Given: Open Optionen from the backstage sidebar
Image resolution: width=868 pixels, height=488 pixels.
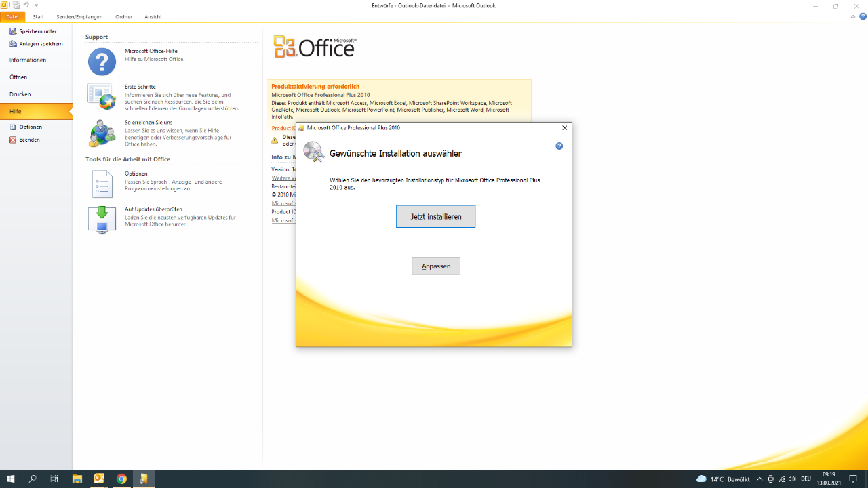Looking at the screenshot, I should (x=31, y=127).
